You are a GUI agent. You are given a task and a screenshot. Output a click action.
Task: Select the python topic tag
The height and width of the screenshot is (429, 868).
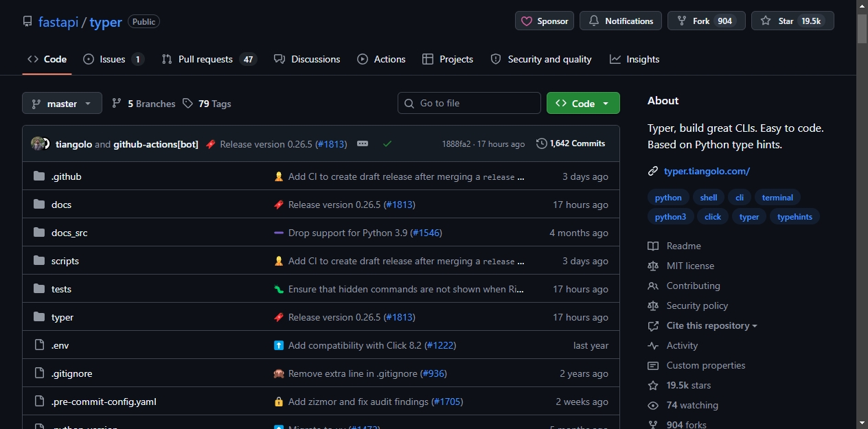pyautogui.click(x=668, y=198)
